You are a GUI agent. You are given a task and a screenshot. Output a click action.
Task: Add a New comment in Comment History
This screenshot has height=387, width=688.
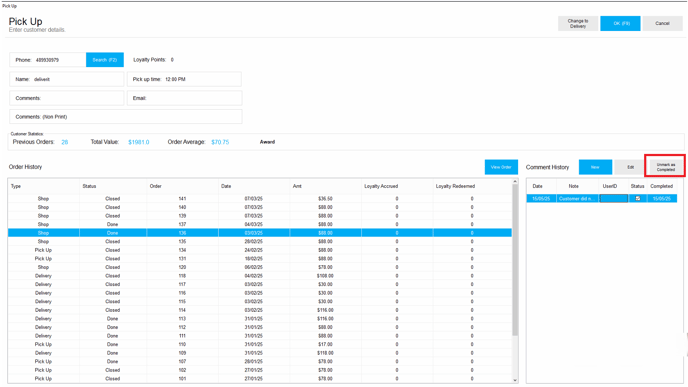click(595, 167)
